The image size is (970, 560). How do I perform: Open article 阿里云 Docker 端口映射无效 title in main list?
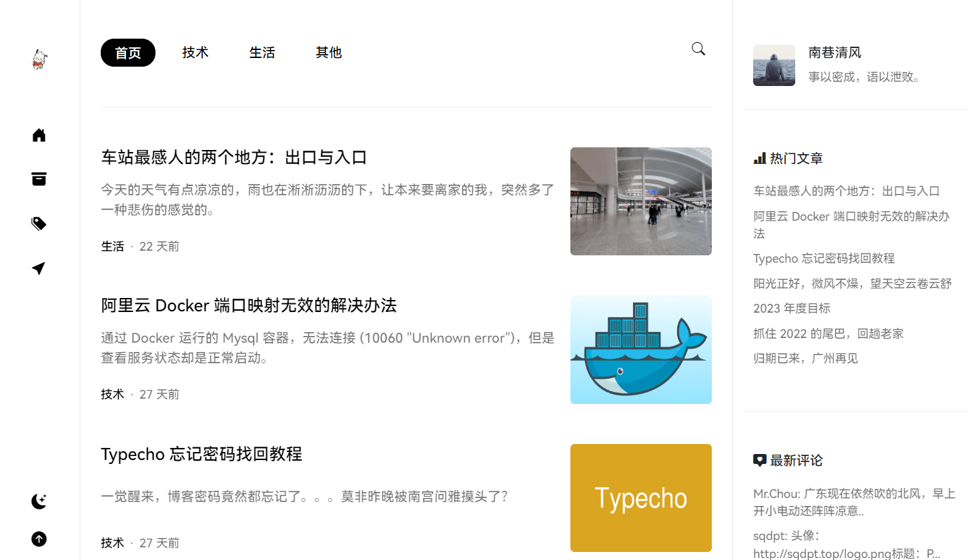(x=249, y=306)
